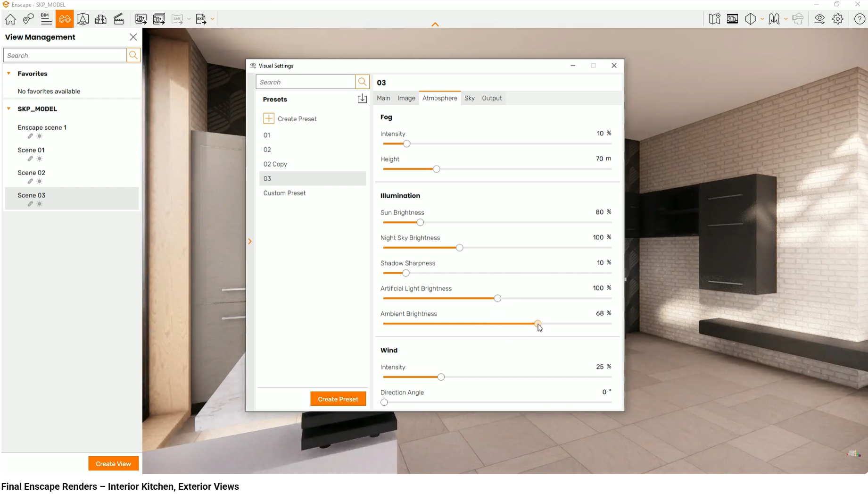Open the Mini Map icon
This screenshot has width=868, height=494.
[x=714, y=19]
